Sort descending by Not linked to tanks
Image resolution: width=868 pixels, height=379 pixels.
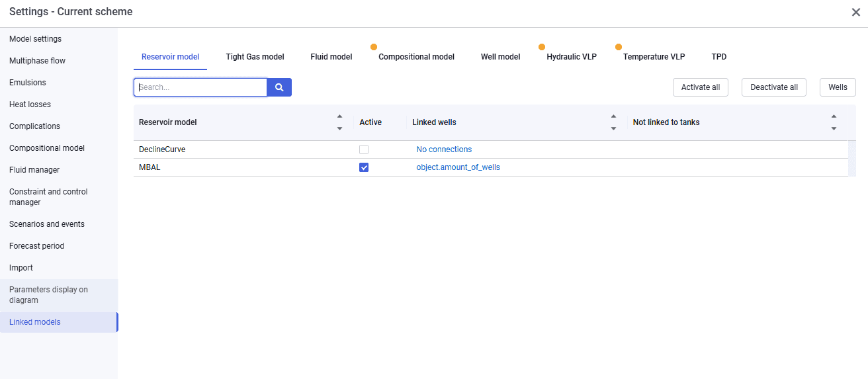(x=834, y=128)
